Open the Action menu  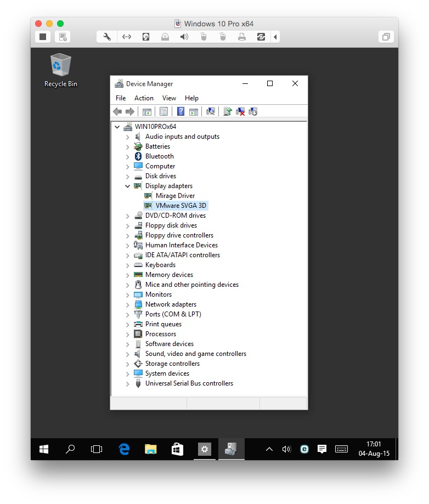click(x=144, y=98)
